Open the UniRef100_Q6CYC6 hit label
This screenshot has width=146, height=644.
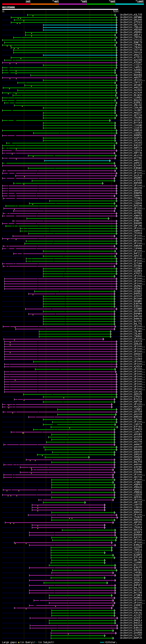tap(131, 25)
